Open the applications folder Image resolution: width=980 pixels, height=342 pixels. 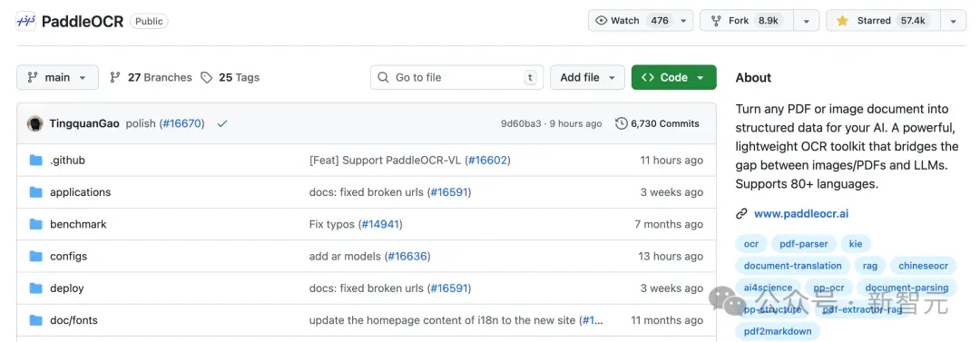click(x=81, y=192)
